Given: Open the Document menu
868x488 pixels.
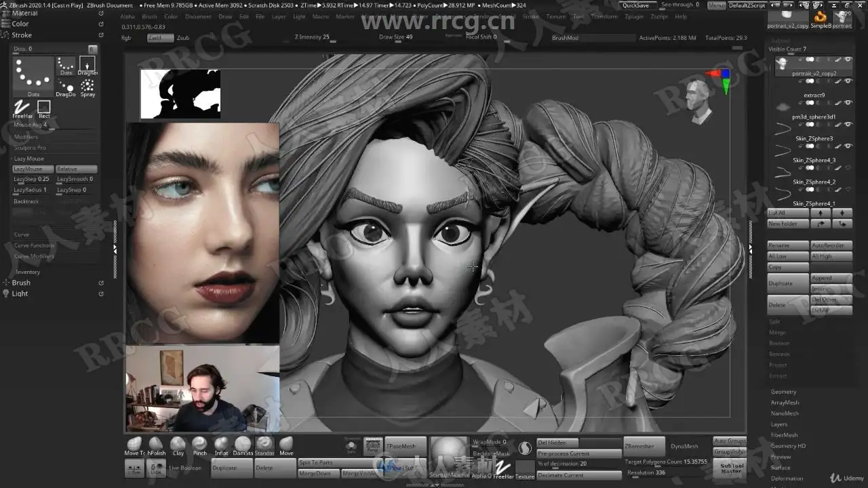Looking at the screenshot, I should pos(198,16).
